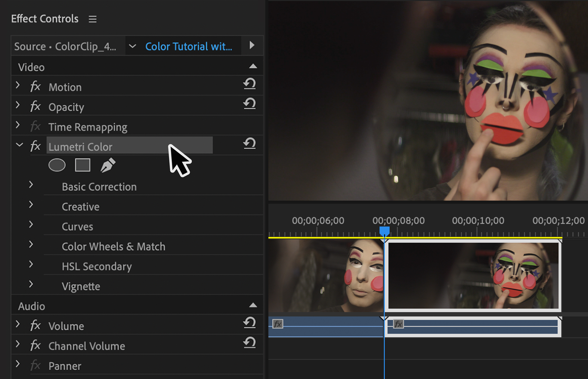The image size is (588, 379).
Task: Open the Effect Controls panel menu
Action: pyautogui.click(x=93, y=19)
